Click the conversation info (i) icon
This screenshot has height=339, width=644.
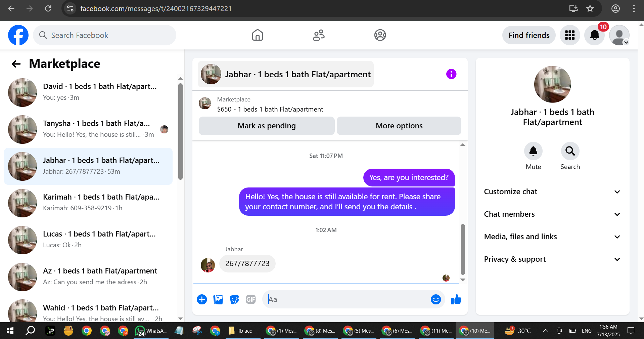(451, 74)
